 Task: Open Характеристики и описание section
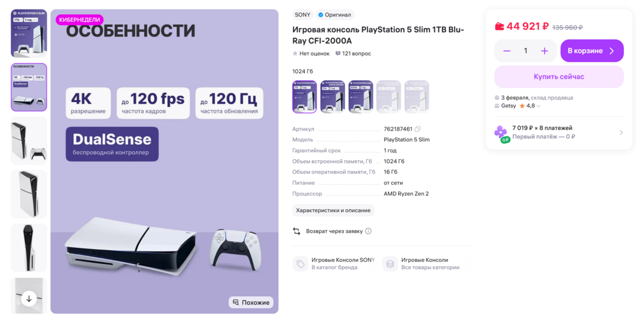(x=333, y=211)
